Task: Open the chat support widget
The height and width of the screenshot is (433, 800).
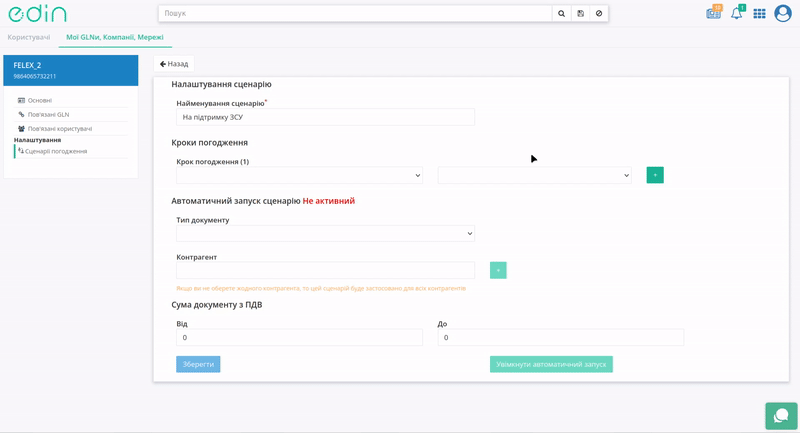Action: click(781, 416)
